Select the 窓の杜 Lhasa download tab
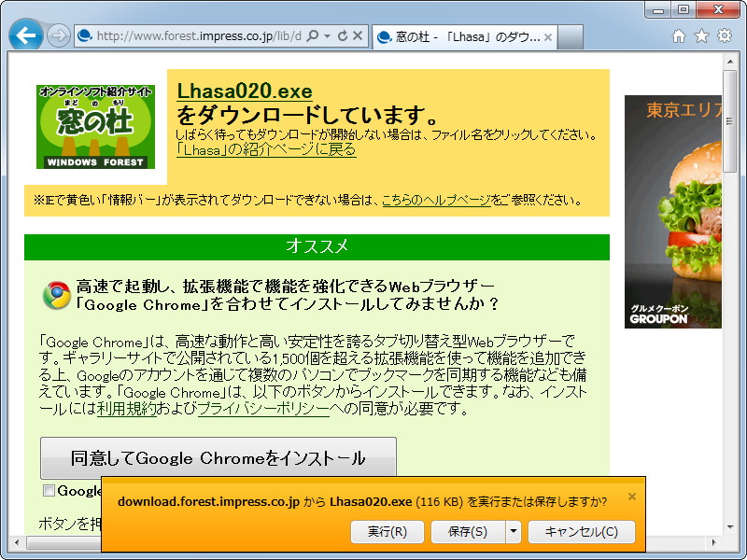Screen dimensions: 747x560 pyautogui.click(x=464, y=36)
